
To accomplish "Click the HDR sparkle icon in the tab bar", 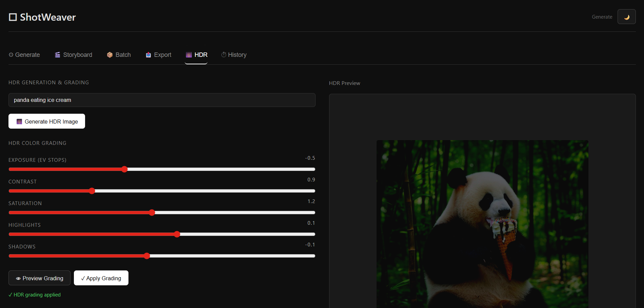I will (x=189, y=55).
